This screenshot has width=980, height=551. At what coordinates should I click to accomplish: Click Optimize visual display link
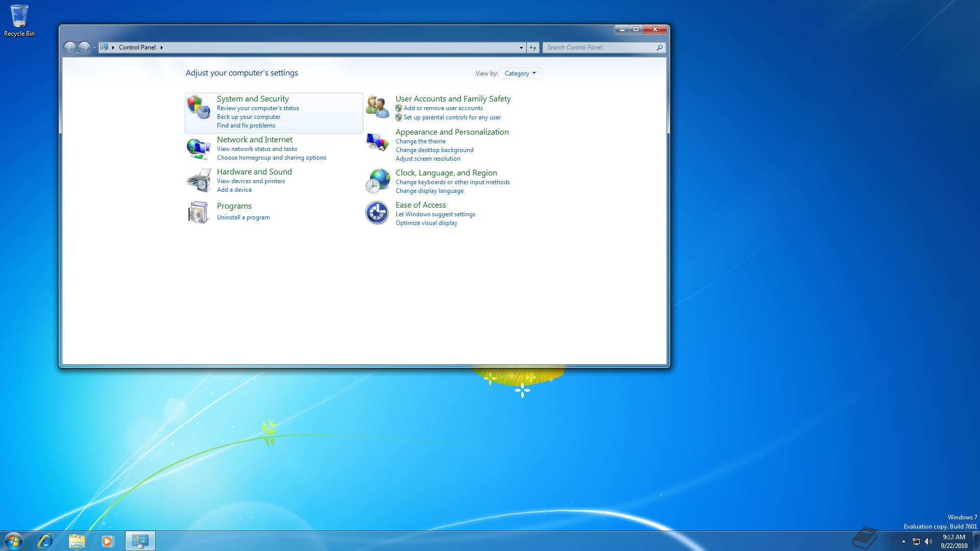426,223
